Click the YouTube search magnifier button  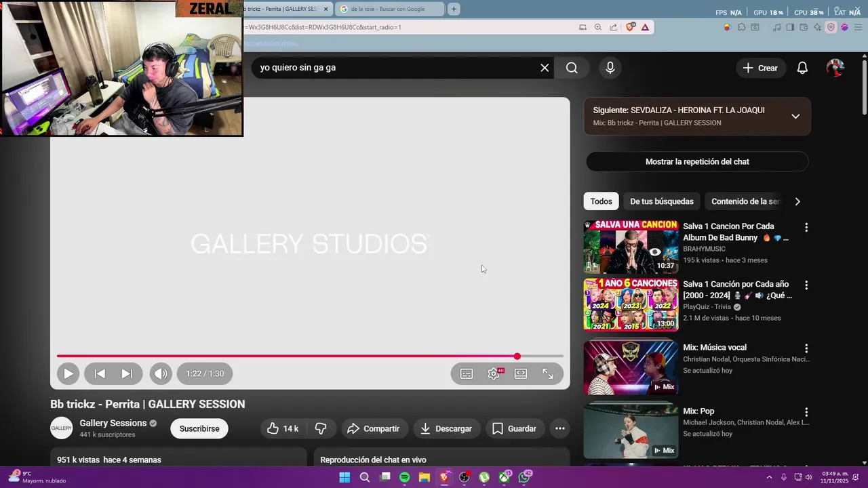572,68
